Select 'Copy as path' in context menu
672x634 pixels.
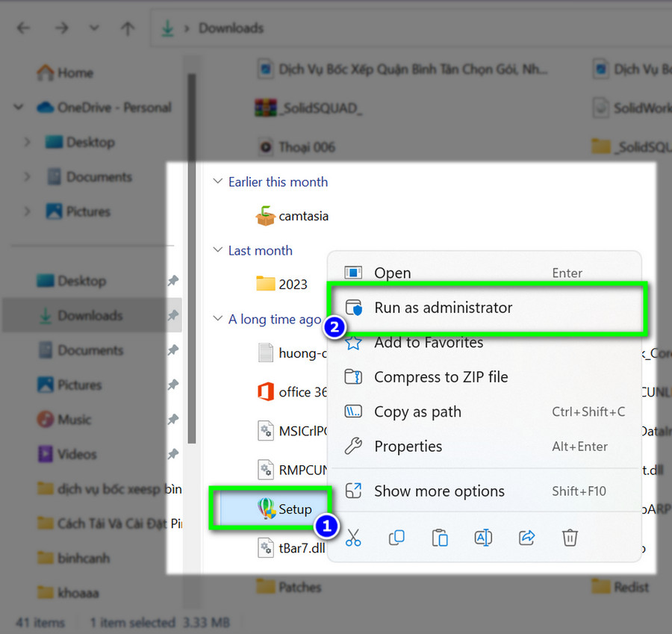coord(417,412)
